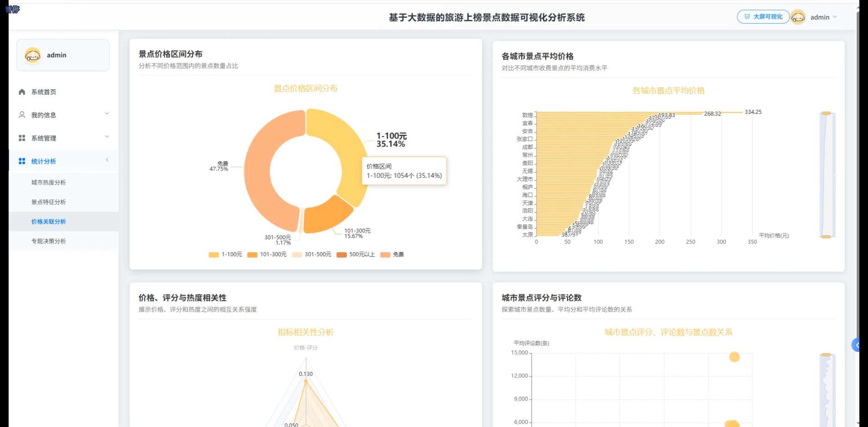Toggle the 免费 legend item
This screenshot has height=427, width=868.
(x=392, y=255)
